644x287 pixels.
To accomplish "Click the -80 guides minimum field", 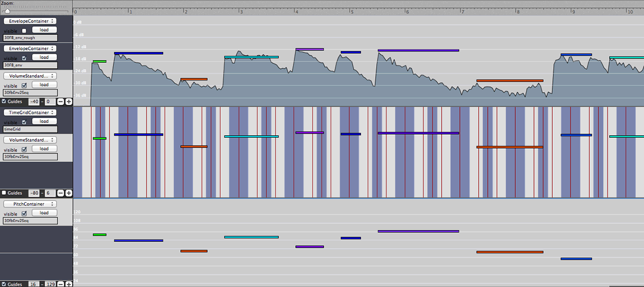I will point(34,193).
